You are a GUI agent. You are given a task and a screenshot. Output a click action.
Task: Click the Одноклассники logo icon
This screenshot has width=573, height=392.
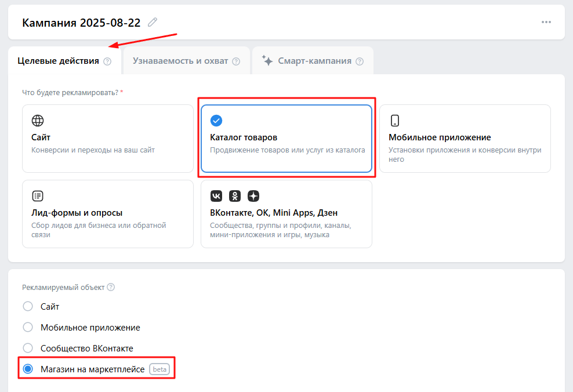click(x=235, y=196)
